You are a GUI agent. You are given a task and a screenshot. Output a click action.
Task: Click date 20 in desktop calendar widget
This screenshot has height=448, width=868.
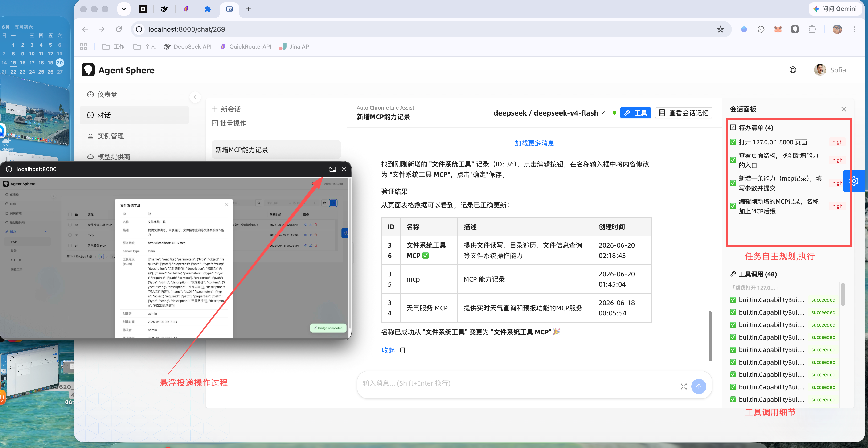pyautogui.click(x=60, y=62)
